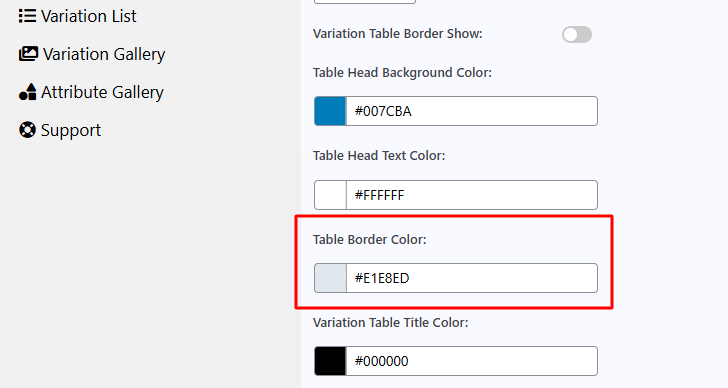The height and width of the screenshot is (388, 728).
Task: Open the black Variation Table Title swatch
Action: (x=330, y=361)
